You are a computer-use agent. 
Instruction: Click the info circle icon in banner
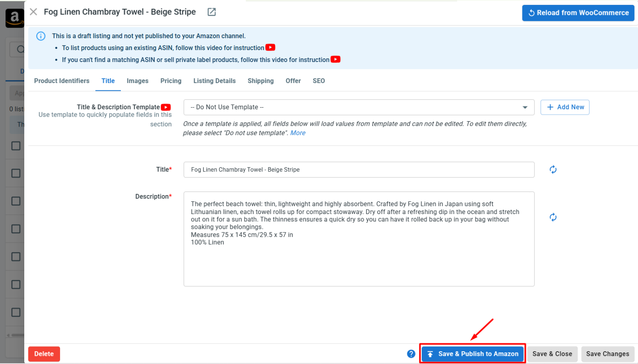(x=41, y=36)
